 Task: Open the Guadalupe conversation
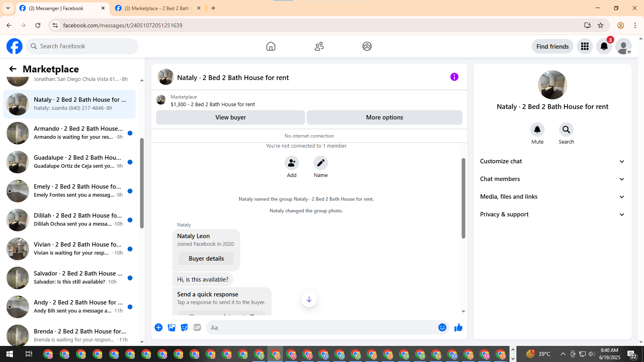[x=69, y=162]
